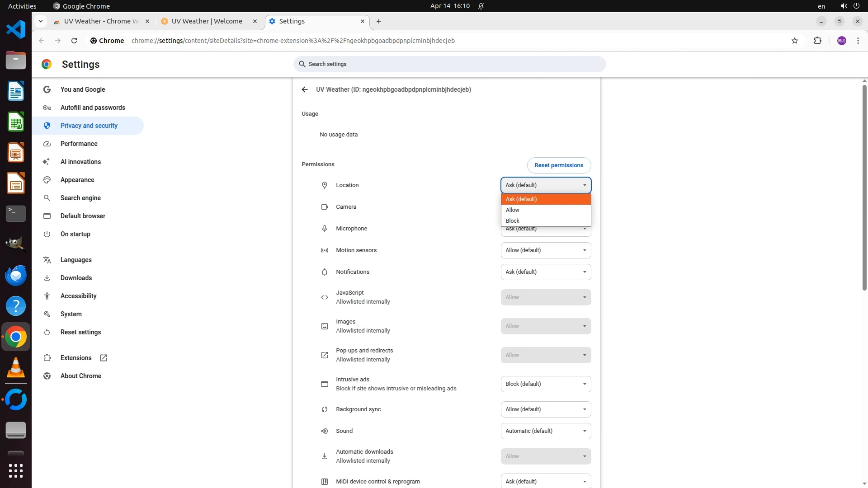Open the Extensions puzzle icon in toolbar
This screenshot has height=488, width=868.
(817, 41)
